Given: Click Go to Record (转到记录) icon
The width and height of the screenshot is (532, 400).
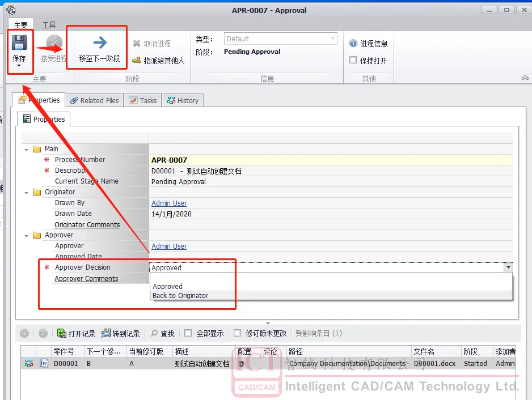Looking at the screenshot, I should [106, 333].
